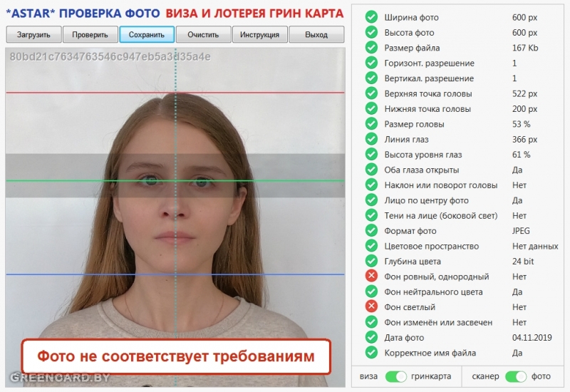Click the 'Фото не соответствует требованиям' message box
Viewport: 570px width, 392px height.
click(176, 356)
